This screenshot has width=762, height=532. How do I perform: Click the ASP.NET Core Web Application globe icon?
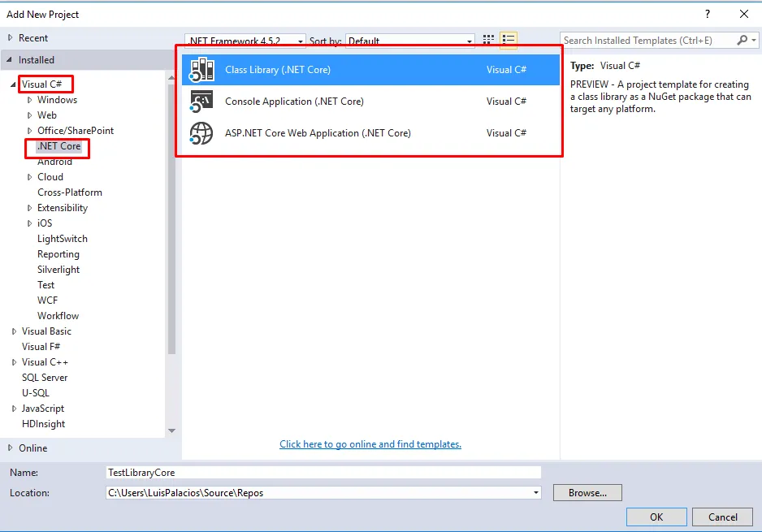(x=201, y=133)
